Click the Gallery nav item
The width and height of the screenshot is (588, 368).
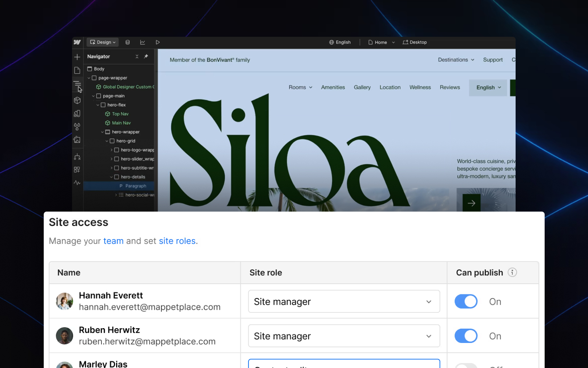coord(362,88)
